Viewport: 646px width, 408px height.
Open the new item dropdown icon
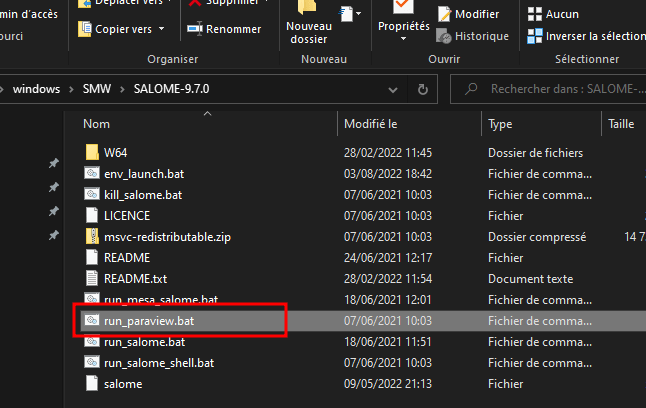pyautogui.click(x=350, y=14)
